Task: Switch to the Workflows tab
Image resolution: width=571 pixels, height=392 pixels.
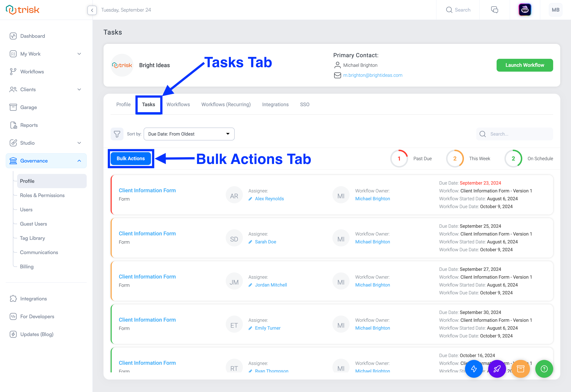Action: click(178, 105)
